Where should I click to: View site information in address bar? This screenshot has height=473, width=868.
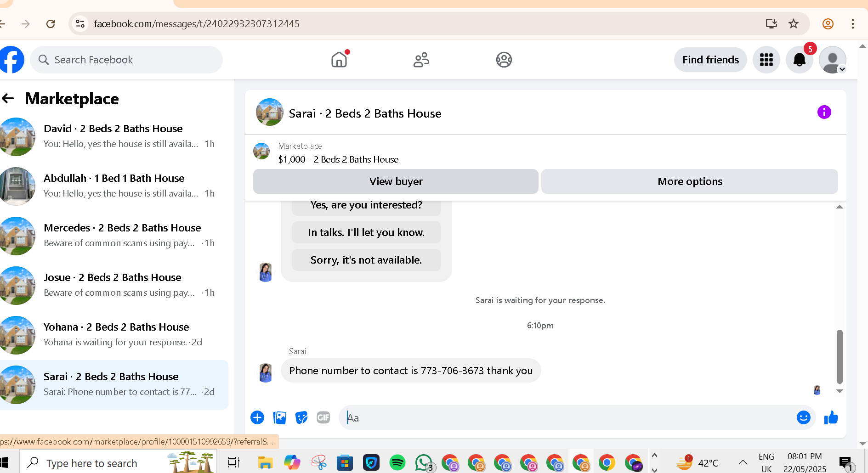[x=80, y=24]
